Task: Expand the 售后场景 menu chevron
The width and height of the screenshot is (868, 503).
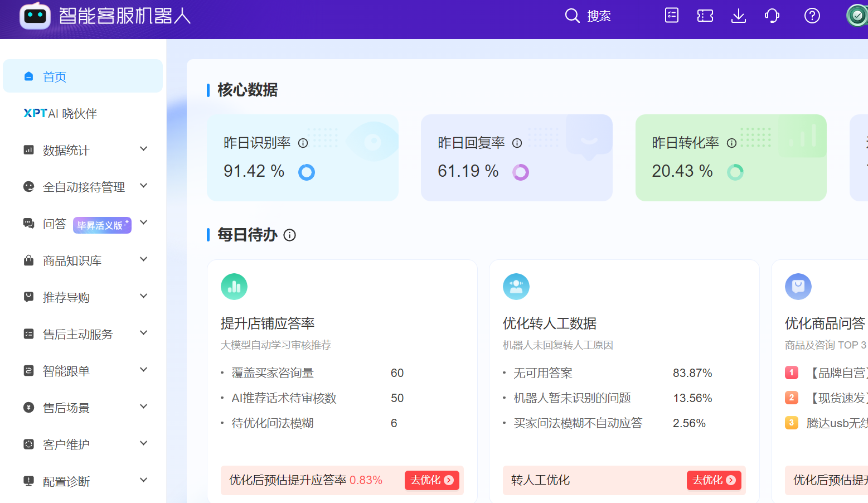Action: [144, 407]
